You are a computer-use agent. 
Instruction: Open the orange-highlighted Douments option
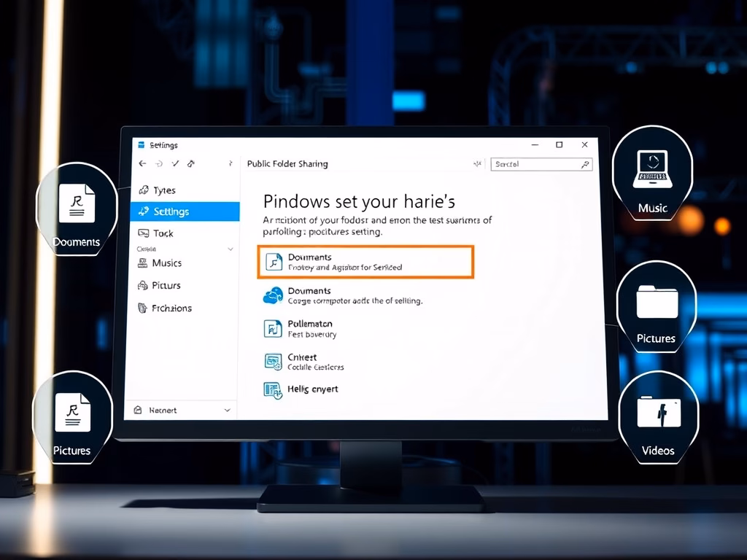tap(365, 262)
